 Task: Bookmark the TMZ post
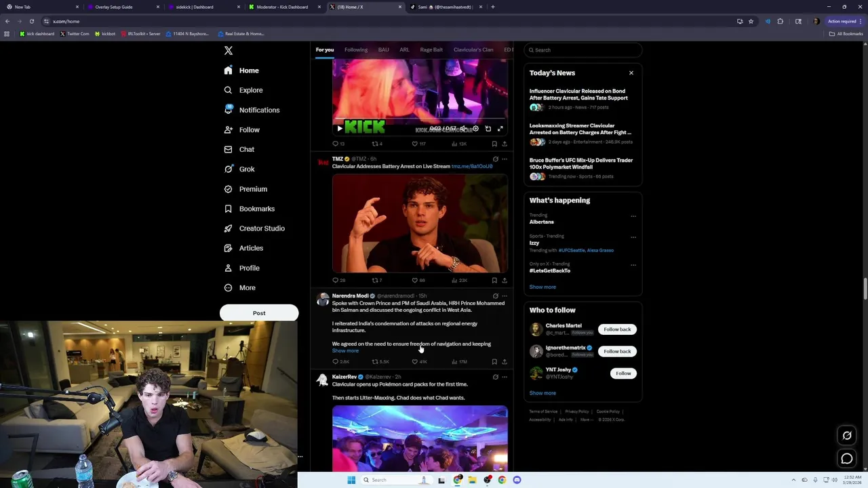click(494, 280)
